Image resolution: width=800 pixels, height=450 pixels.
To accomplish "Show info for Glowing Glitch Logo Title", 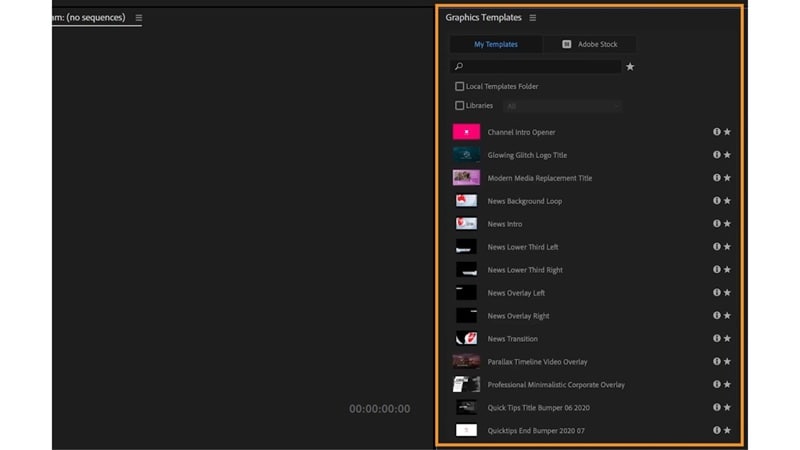I will pyautogui.click(x=717, y=155).
